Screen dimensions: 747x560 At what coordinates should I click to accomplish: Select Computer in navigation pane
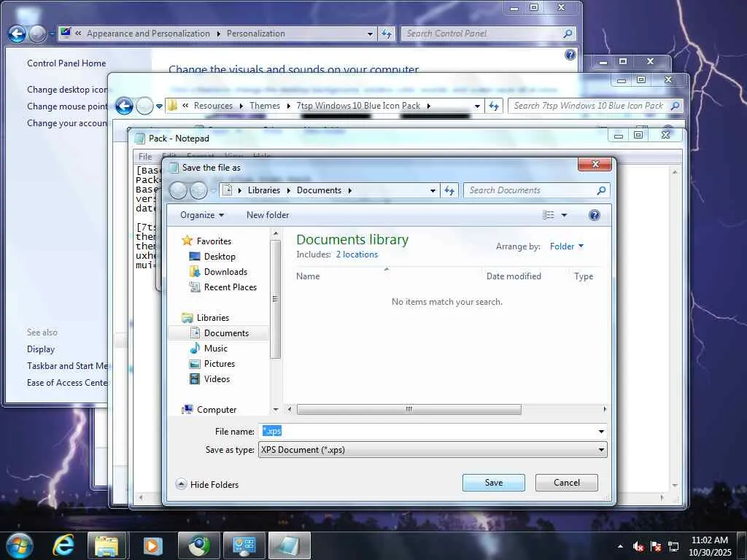coord(216,409)
